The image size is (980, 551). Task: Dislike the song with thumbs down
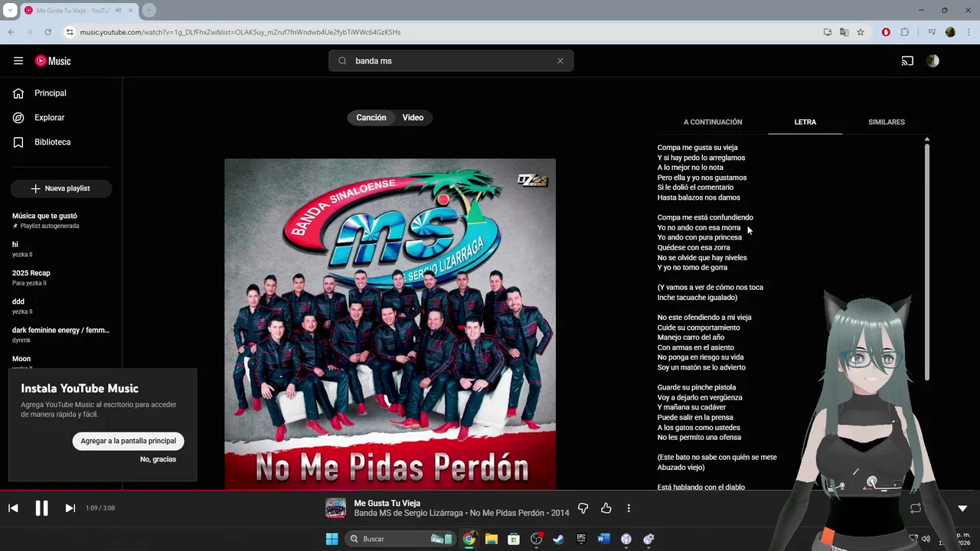coord(583,508)
